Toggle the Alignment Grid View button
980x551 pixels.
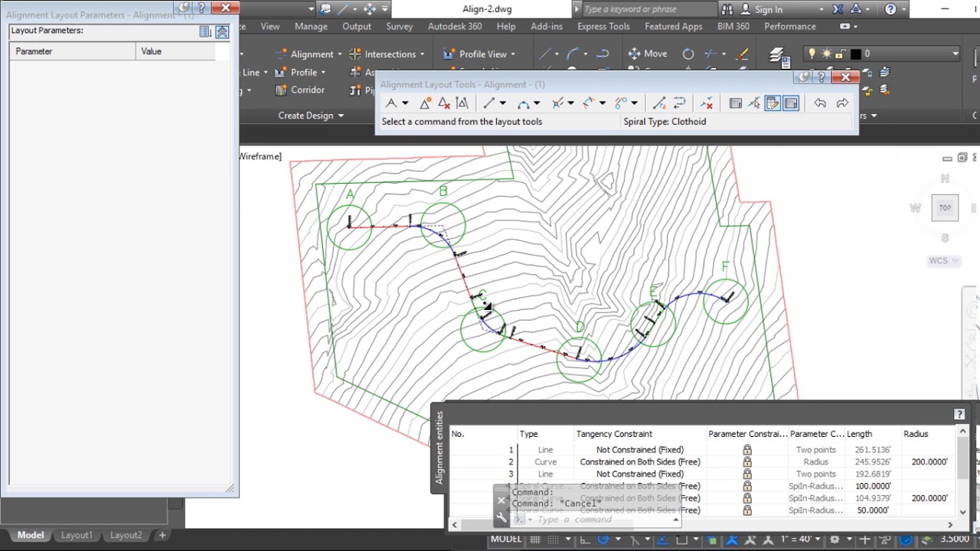pos(791,103)
